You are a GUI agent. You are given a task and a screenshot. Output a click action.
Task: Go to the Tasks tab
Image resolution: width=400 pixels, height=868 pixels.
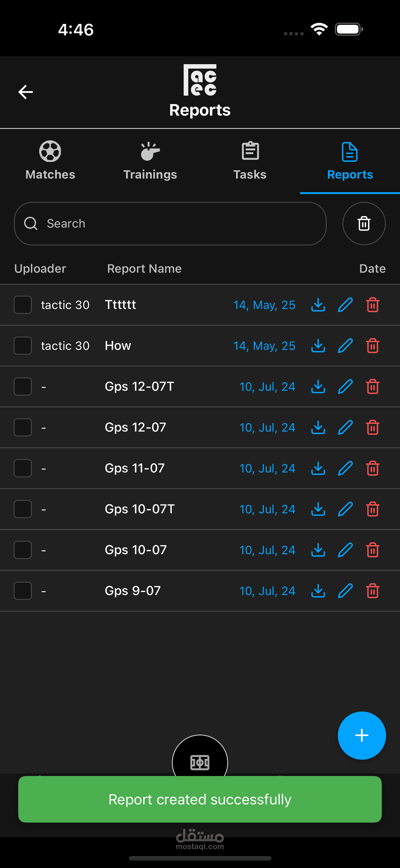(250, 161)
